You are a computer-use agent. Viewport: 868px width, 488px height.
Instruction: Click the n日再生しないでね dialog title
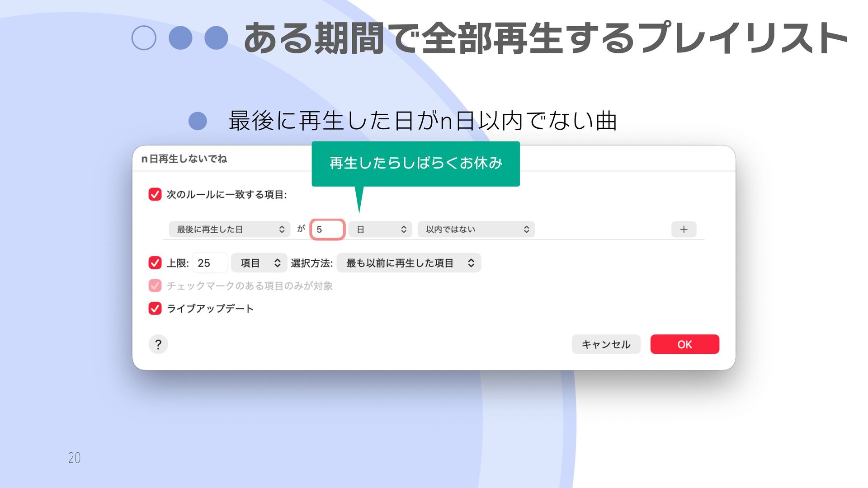point(184,159)
